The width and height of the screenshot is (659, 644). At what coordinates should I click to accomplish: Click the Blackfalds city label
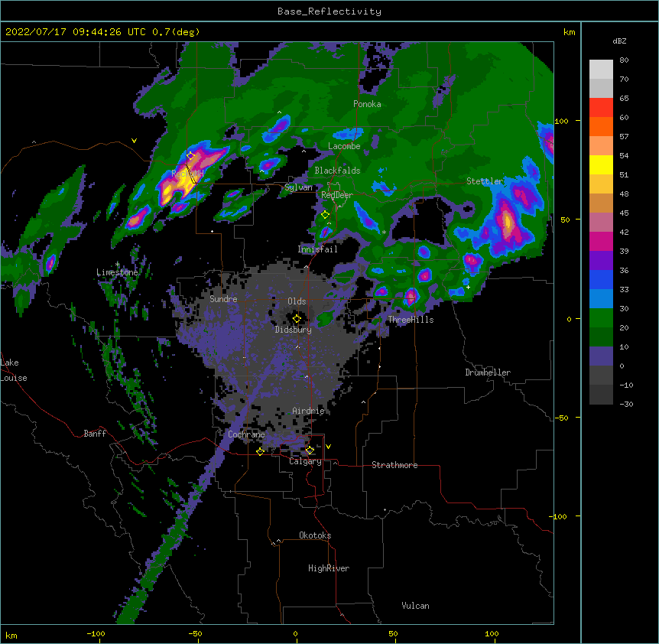(337, 171)
